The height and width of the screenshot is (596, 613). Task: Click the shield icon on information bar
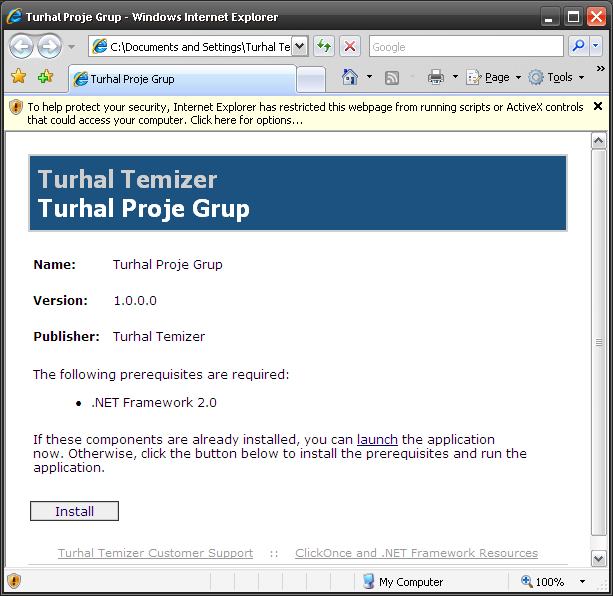16,107
